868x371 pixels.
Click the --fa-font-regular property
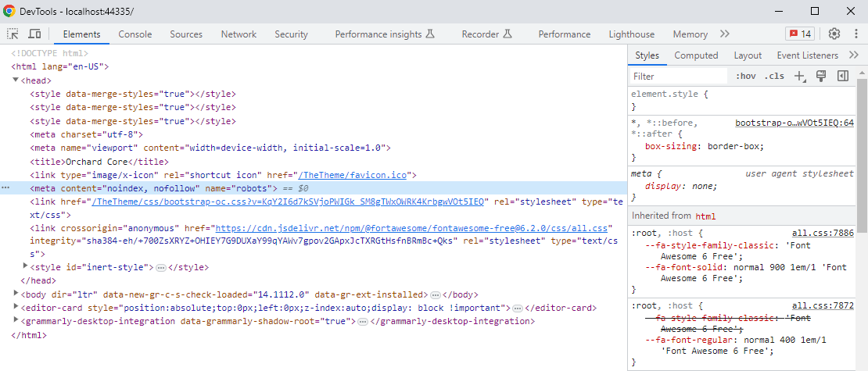click(x=691, y=340)
